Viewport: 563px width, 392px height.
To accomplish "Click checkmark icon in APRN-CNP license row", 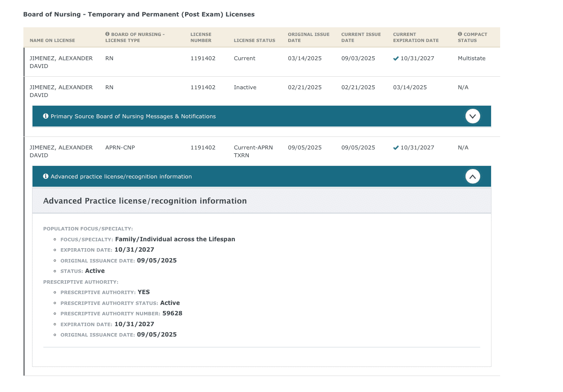I will [x=396, y=148].
